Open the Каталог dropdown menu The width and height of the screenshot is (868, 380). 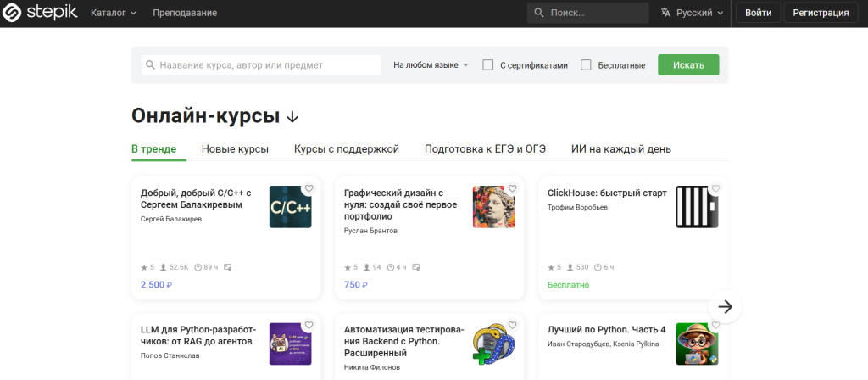114,13
